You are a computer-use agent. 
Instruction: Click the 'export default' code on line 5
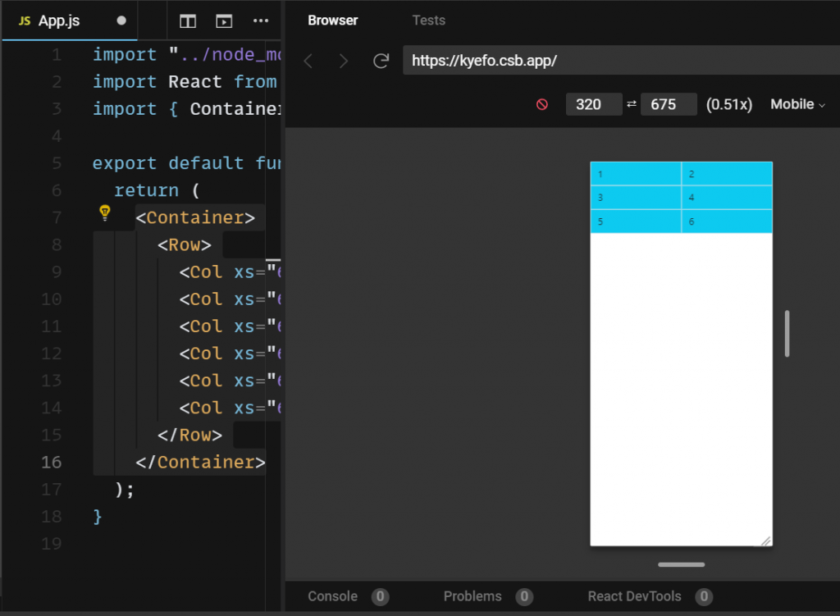168,163
